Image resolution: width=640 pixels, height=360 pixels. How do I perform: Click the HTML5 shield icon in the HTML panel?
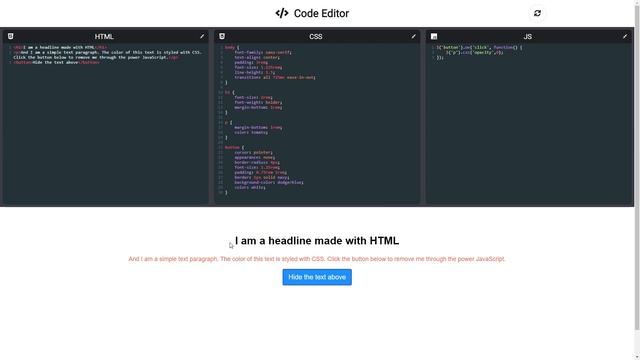pyautogui.click(x=11, y=36)
